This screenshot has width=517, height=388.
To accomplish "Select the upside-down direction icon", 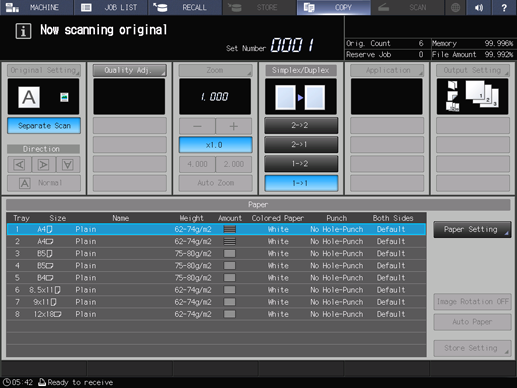I will (x=68, y=164).
